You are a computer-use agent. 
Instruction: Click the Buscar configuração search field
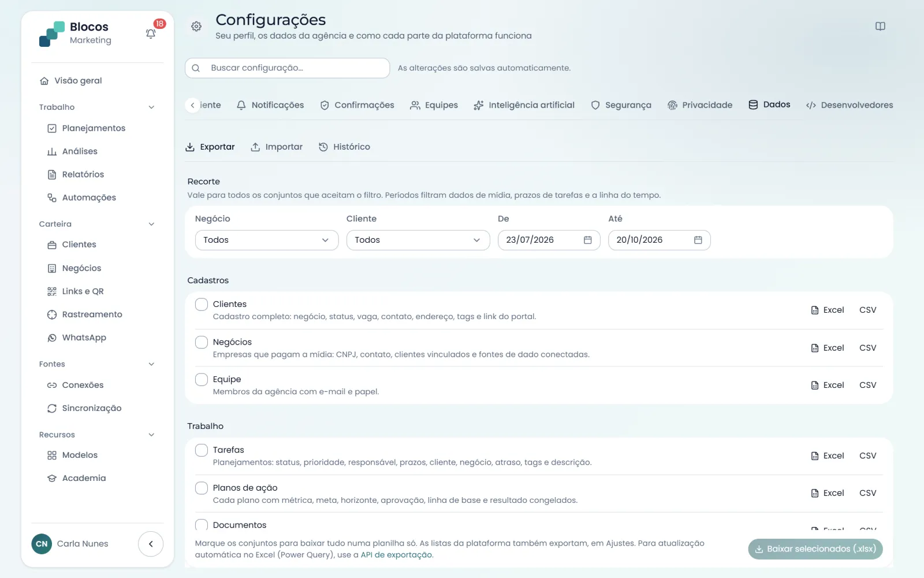287,68
